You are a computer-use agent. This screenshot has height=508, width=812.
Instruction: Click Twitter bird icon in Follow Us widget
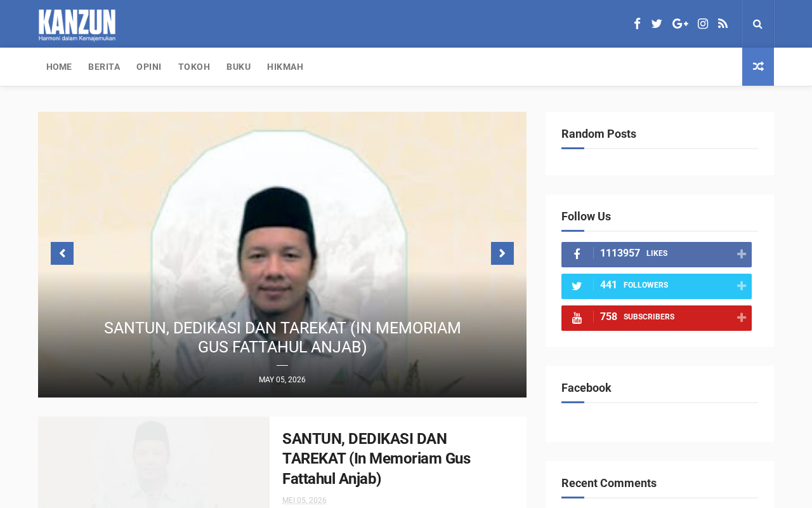[577, 286]
